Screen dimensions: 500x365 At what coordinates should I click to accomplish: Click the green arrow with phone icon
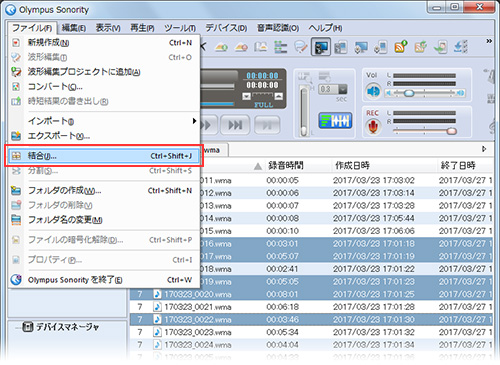pyautogui.click(x=441, y=47)
